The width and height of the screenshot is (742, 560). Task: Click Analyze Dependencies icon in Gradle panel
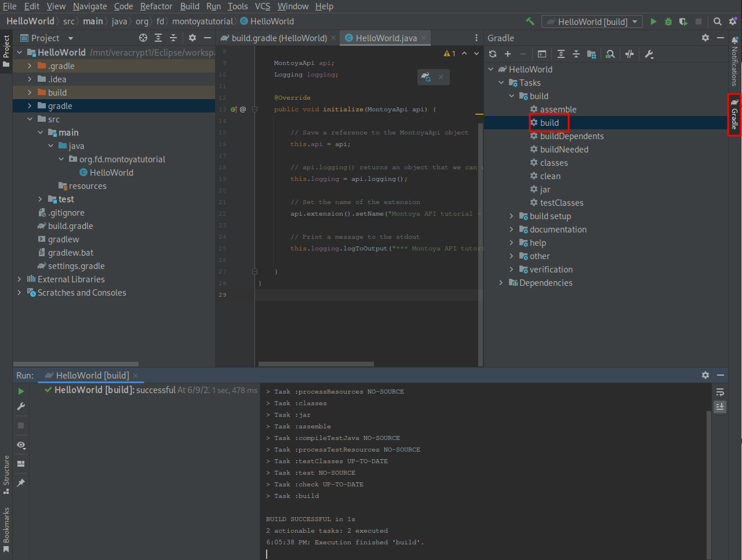coord(610,54)
